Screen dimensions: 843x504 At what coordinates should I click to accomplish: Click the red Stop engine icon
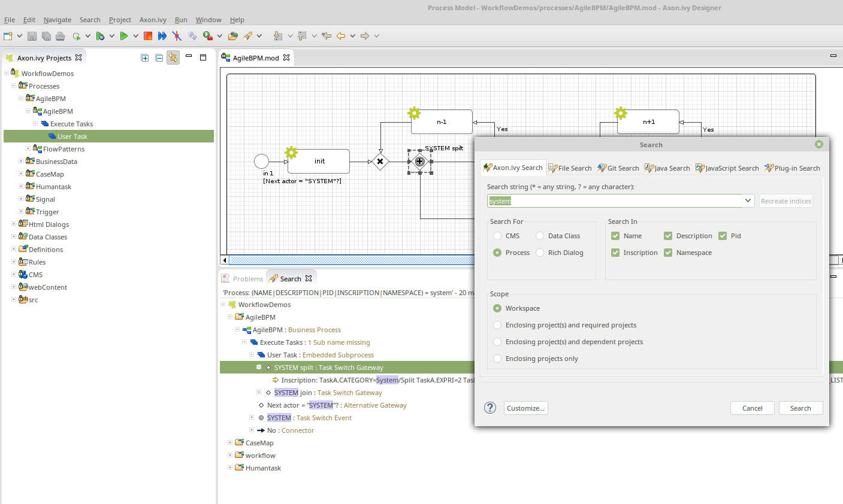(x=148, y=36)
